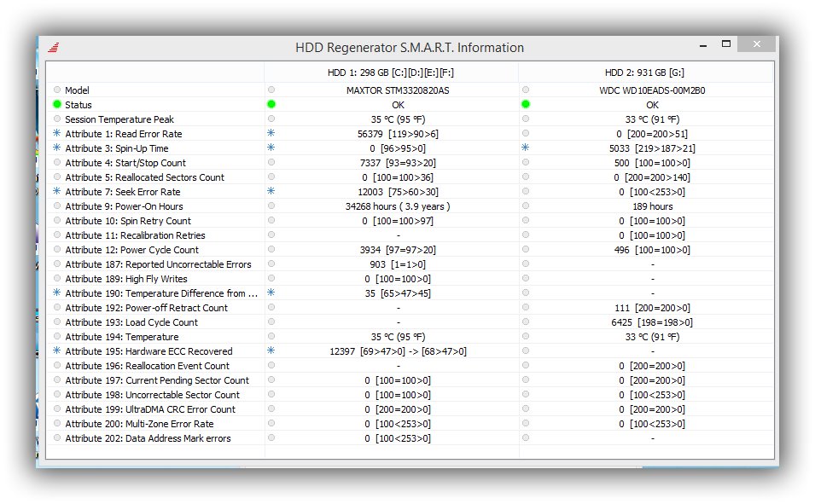
Task: Select Attribute 189: High Fly Writes label
Action: click(125, 280)
